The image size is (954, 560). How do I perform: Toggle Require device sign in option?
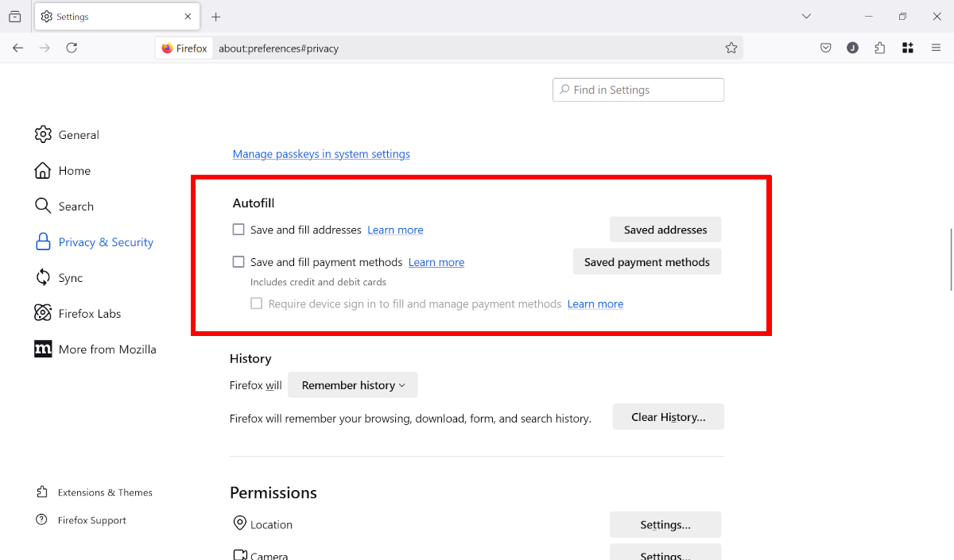pyautogui.click(x=256, y=303)
